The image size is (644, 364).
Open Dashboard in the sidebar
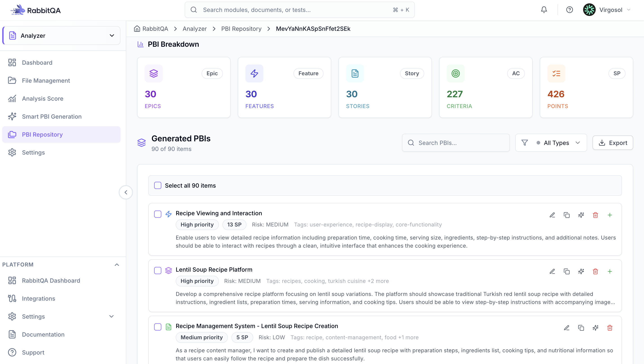[62, 62]
